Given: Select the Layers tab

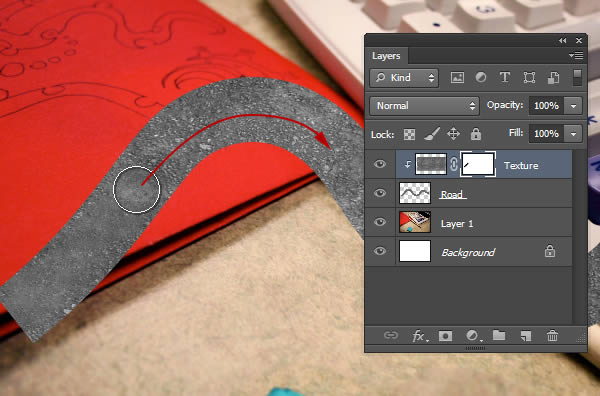Looking at the screenshot, I should tap(386, 56).
